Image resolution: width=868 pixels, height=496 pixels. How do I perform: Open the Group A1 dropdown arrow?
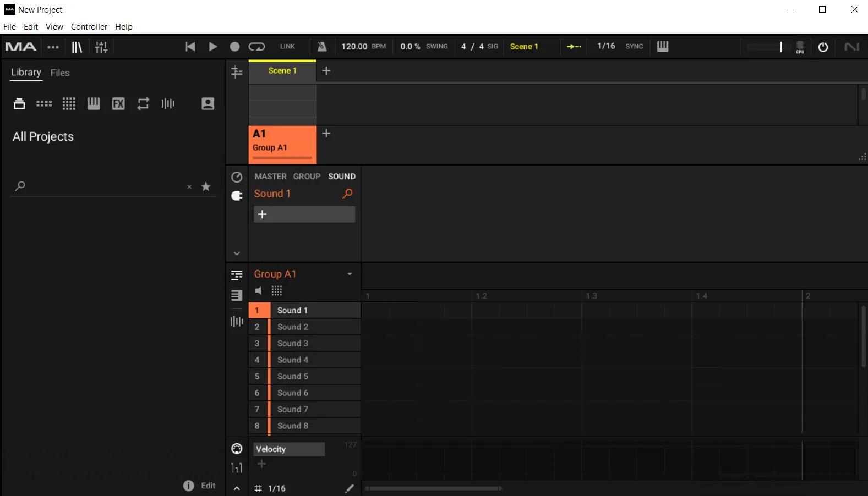pyautogui.click(x=350, y=274)
